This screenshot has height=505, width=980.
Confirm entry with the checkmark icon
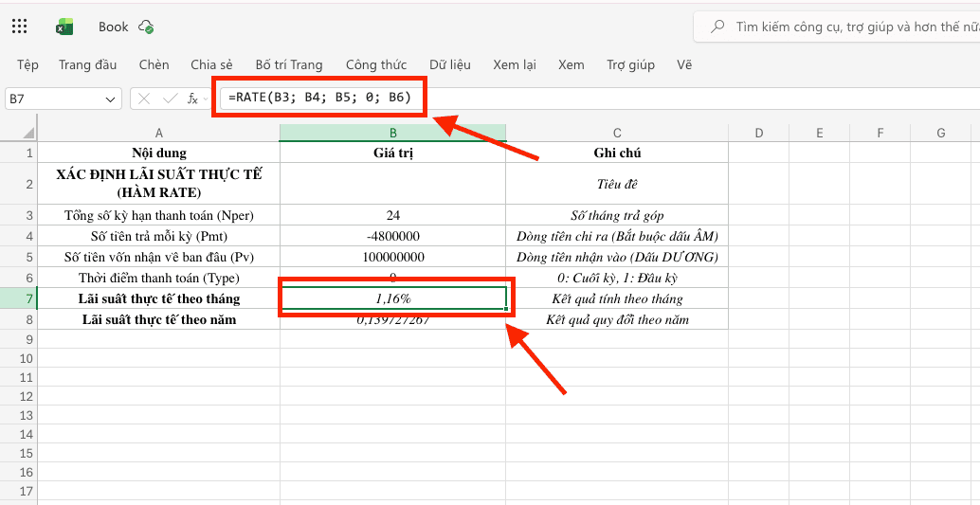(170, 99)
